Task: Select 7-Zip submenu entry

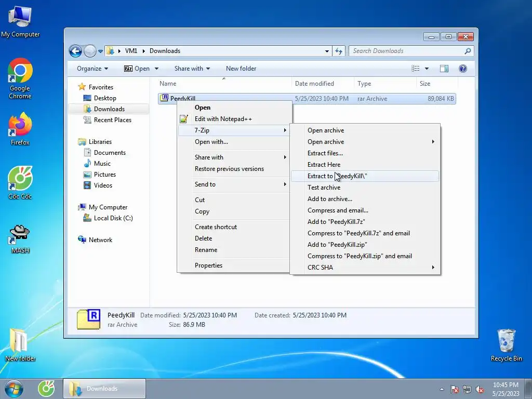Action: tap(234, 130)
